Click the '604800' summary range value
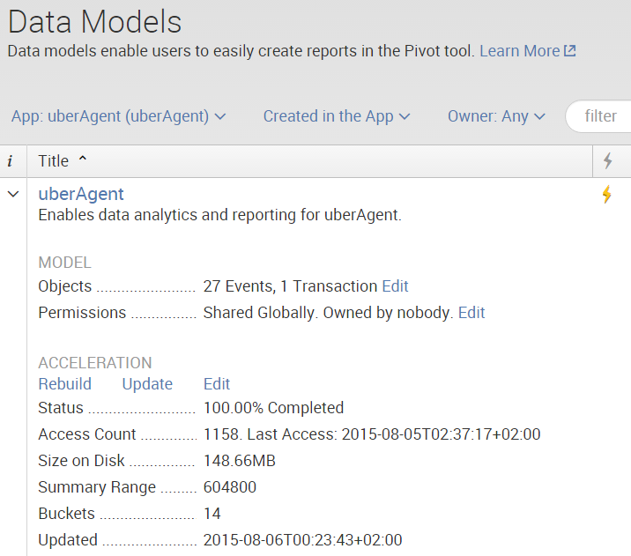This screenshot has width=631, height=556. [230, 487]
